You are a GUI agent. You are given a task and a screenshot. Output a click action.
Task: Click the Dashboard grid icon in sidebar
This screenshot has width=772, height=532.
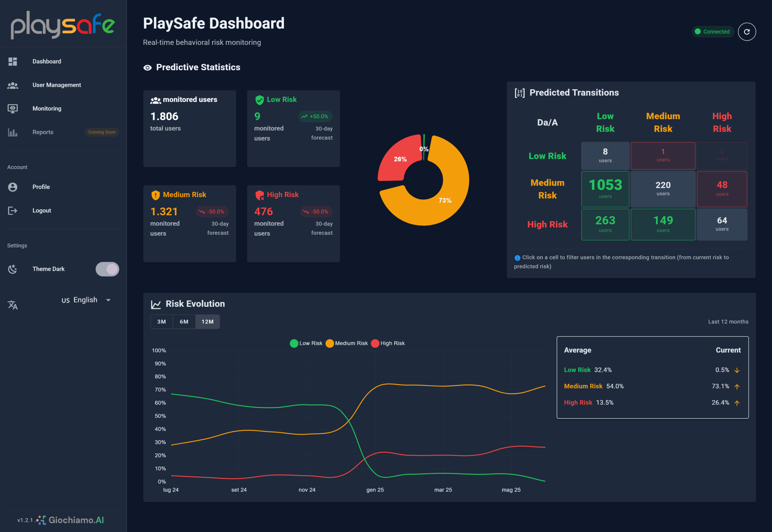coord(13,61)
